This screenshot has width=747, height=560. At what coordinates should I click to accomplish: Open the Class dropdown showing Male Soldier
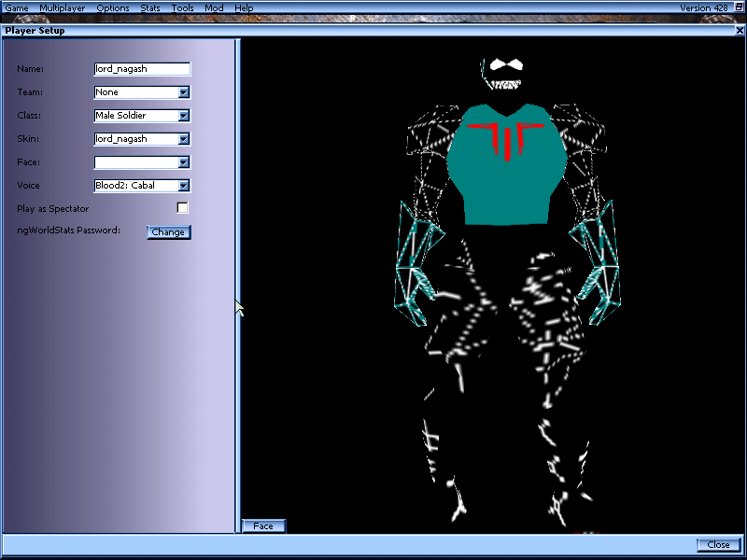(x=184, y=115)
